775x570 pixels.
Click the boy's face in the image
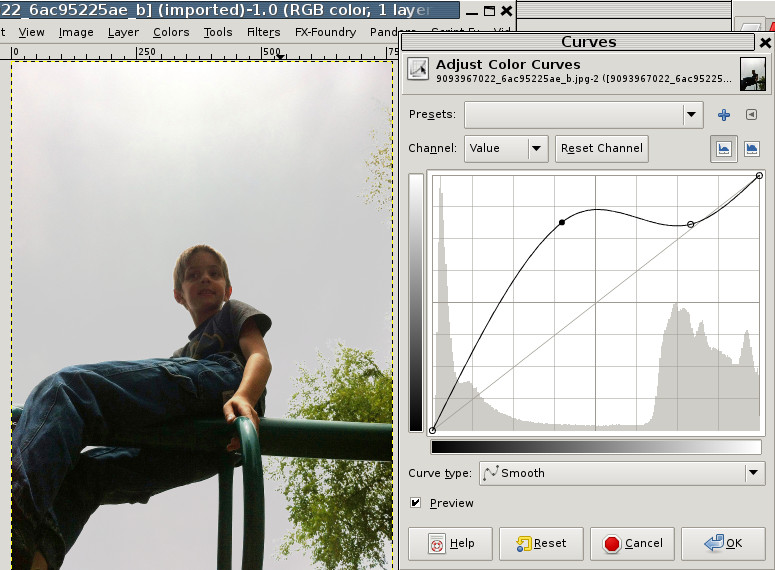click(x=203, y=283)
